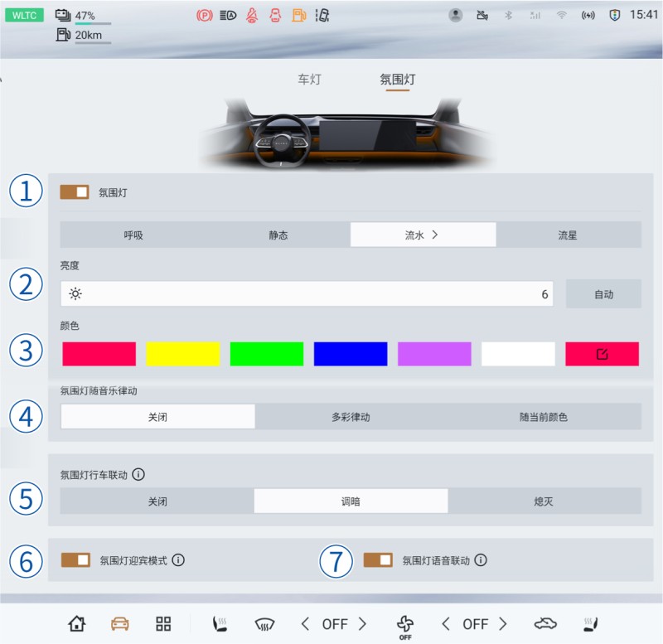Viewport: 663px width, 644px height.
Task: Tap the fan OFF icon
Action: pos(405,627)
